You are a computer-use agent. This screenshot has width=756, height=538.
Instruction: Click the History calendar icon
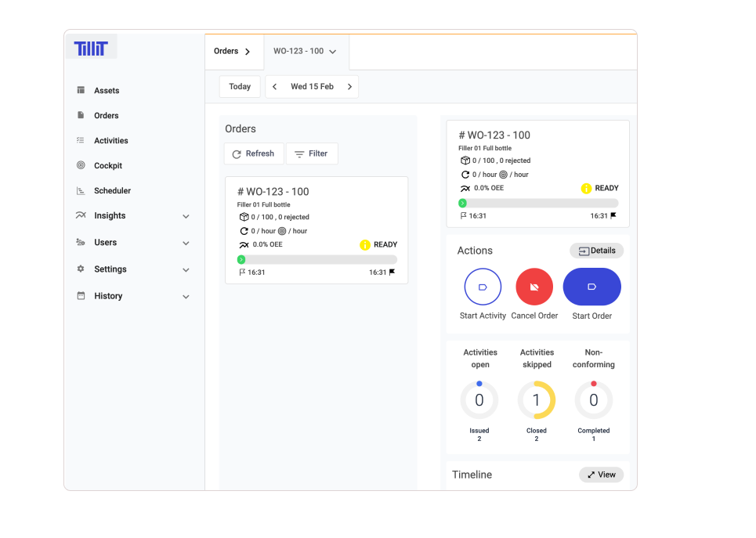tap(81, 295)
